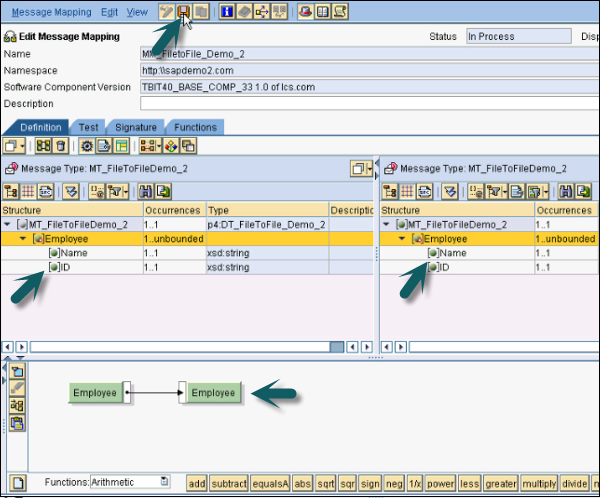The height and width of the screenshot is (498, 600).
Task: Collapse the target Employee tree node
Action: pos(402,239)
